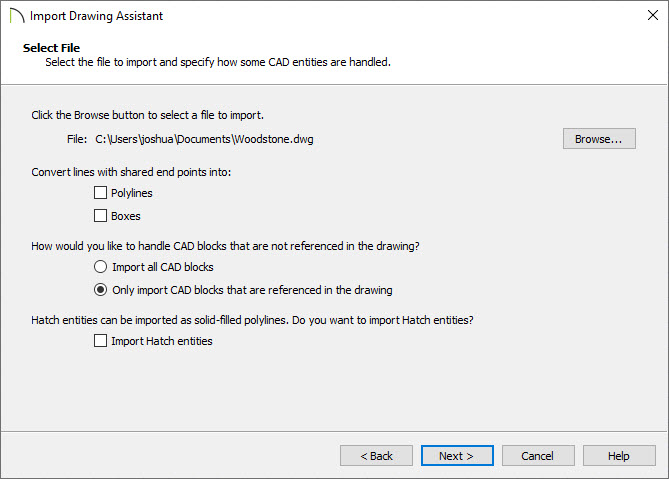Select the Import all CAD blocks radio
This screenshot has height=479, width=669.
tap(100, 267)
